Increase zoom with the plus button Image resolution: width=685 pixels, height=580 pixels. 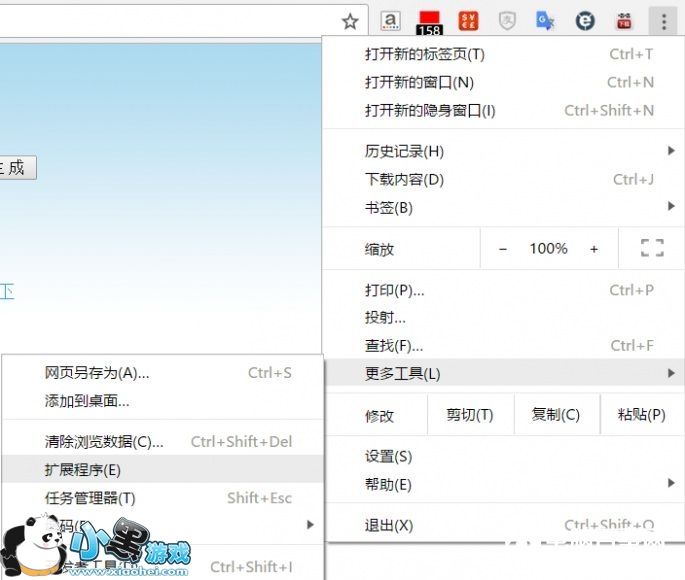pos(594,249)
